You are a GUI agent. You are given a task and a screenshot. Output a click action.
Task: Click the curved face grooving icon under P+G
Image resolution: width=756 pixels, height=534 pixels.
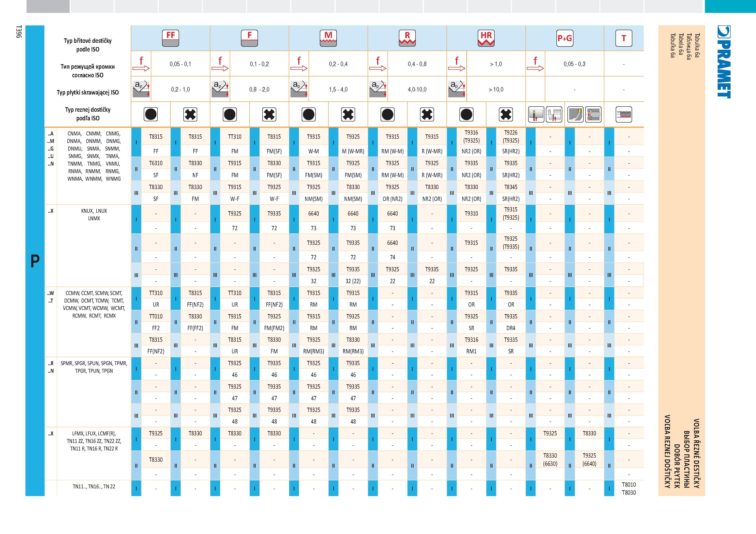coord(576,115)
